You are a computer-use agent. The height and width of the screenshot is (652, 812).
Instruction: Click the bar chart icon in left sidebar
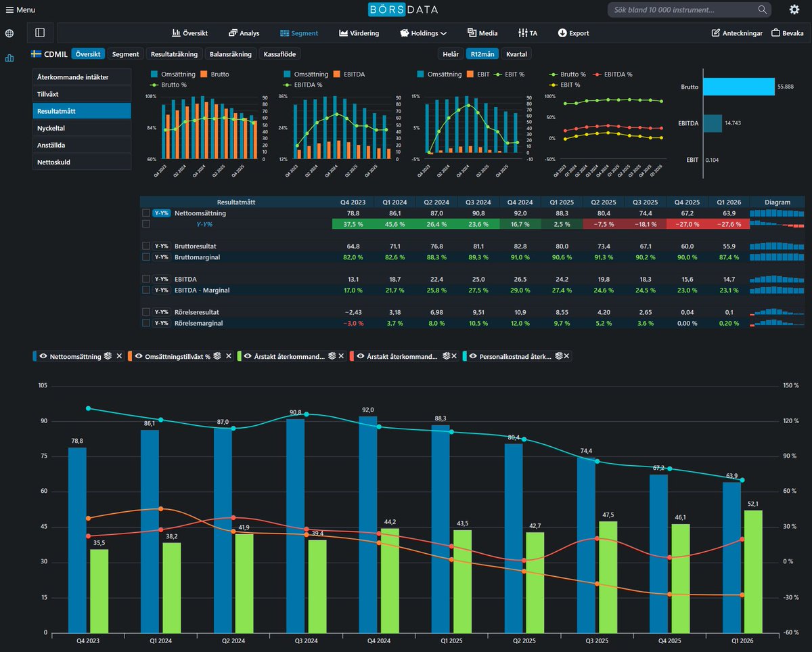9,58
